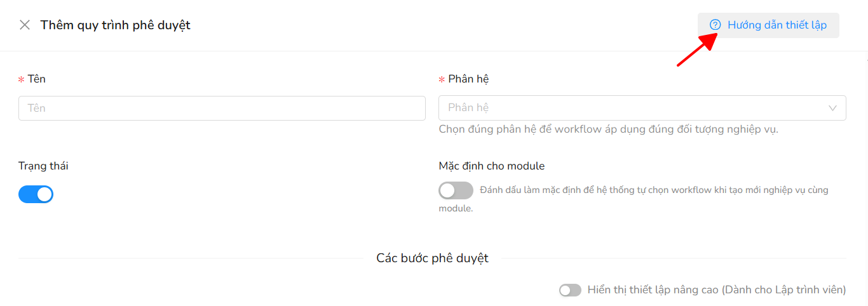Focus the Tên text input field
868x306 pixels.
click(x=222, y=108)
